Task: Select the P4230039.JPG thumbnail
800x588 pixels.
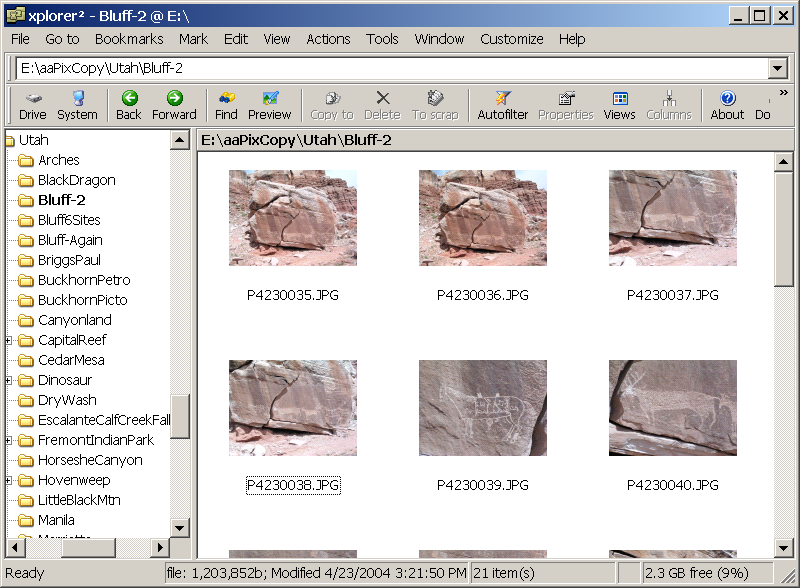Action: click(x=482, y=408)
